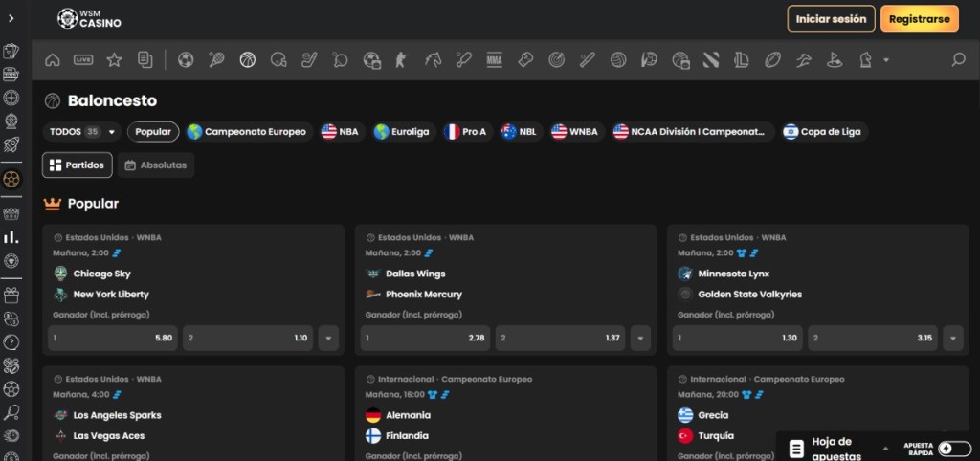Click the Registrarse button
980x461 pixels.
pyautogui.click(x=920, y=19)
